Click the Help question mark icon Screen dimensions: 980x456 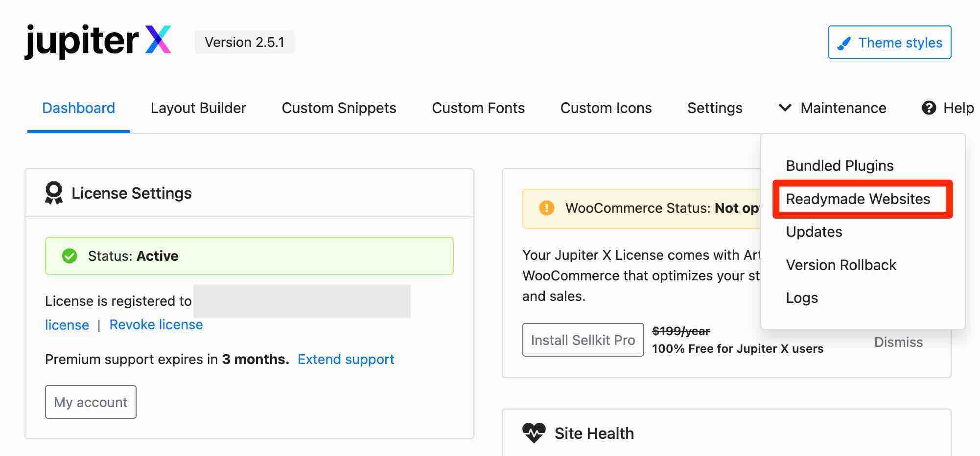[929, 108]
